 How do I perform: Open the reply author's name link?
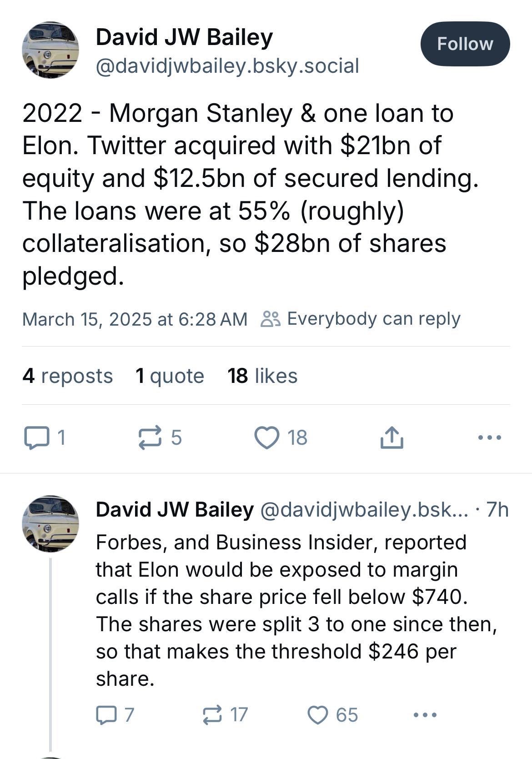(x=175, y=510)
